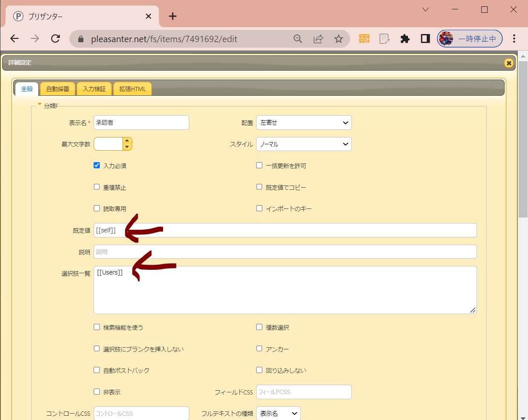Viewport: 528px width, 420px height.
Task: Click the 一時停止中 profile button
Action: (470, 39)
